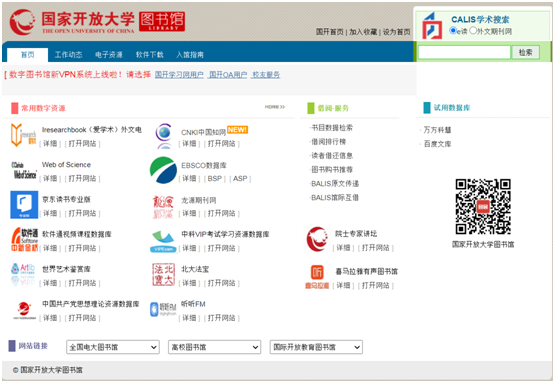Click the 听听FM logo
555x383 pixels.
pyautogui.click(x=163, y=309)
